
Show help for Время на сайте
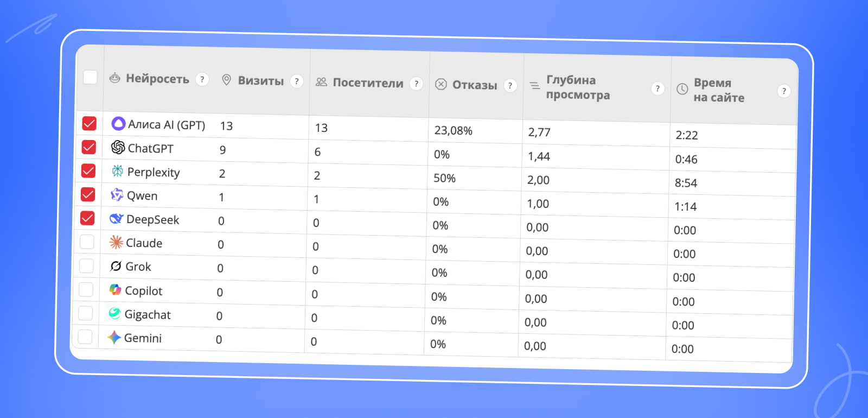click(x=783, y=91)
